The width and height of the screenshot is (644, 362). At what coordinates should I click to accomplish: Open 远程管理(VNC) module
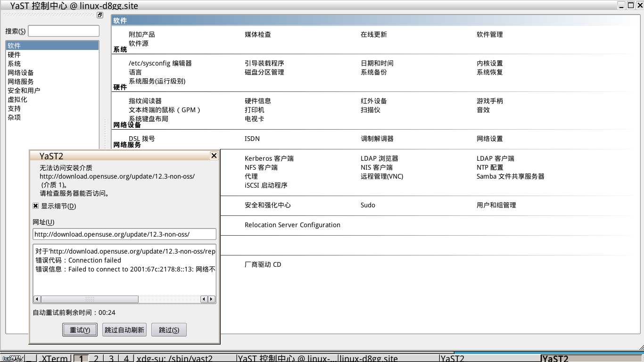point(382,176)
